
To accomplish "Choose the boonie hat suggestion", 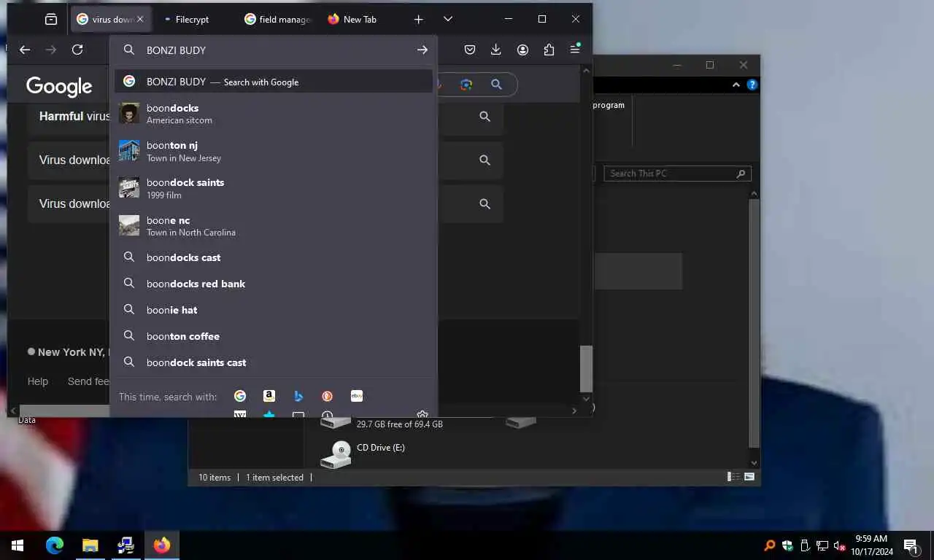I will (274, 310).
